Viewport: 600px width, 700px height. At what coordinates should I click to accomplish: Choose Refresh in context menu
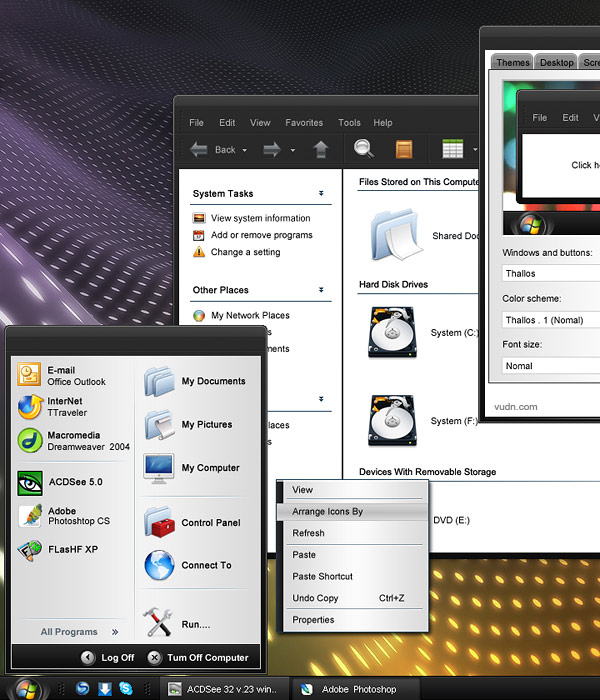[353, 533]
